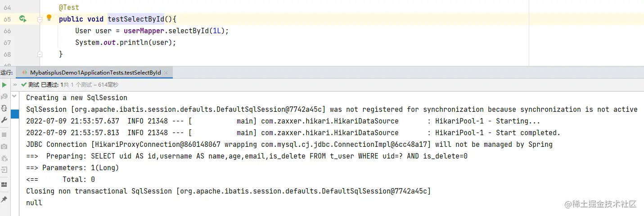Rerun the test with the green play button
The image size is (644, 216).
[x=4, y=84]
